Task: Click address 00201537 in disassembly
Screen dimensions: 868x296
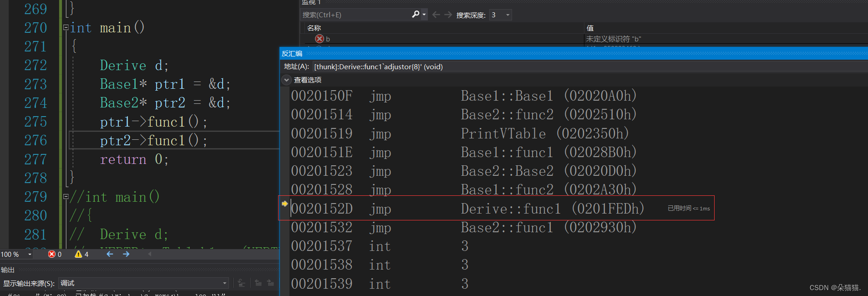Action: click(x=322, y=246)
